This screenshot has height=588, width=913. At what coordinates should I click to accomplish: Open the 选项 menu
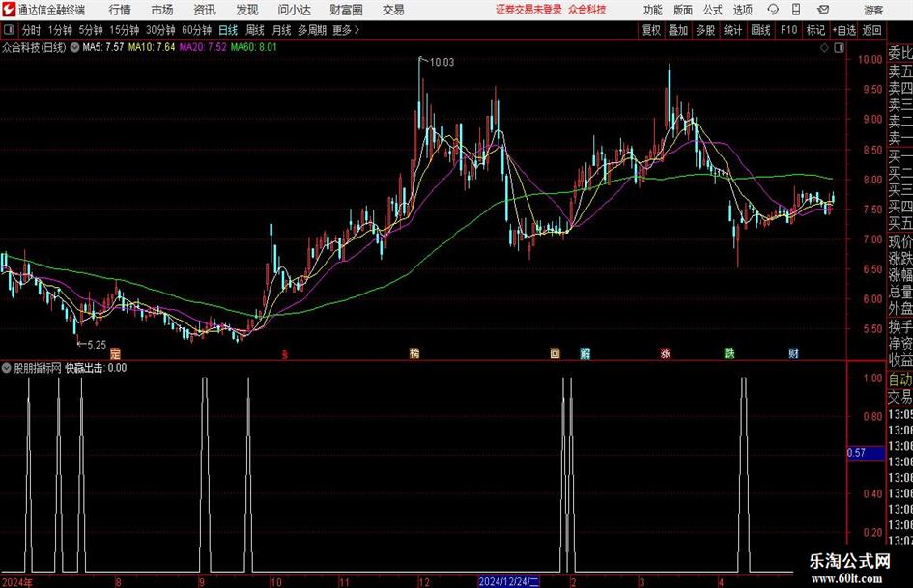[742, 10]
